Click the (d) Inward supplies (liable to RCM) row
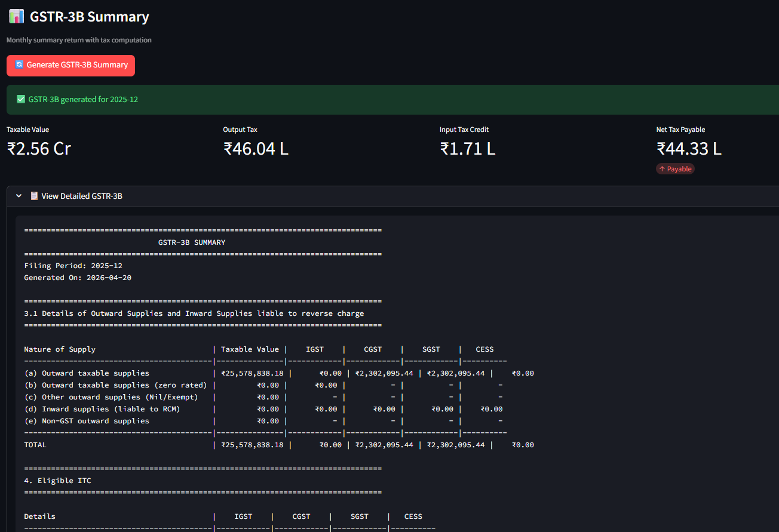 [x=263, y=409]
